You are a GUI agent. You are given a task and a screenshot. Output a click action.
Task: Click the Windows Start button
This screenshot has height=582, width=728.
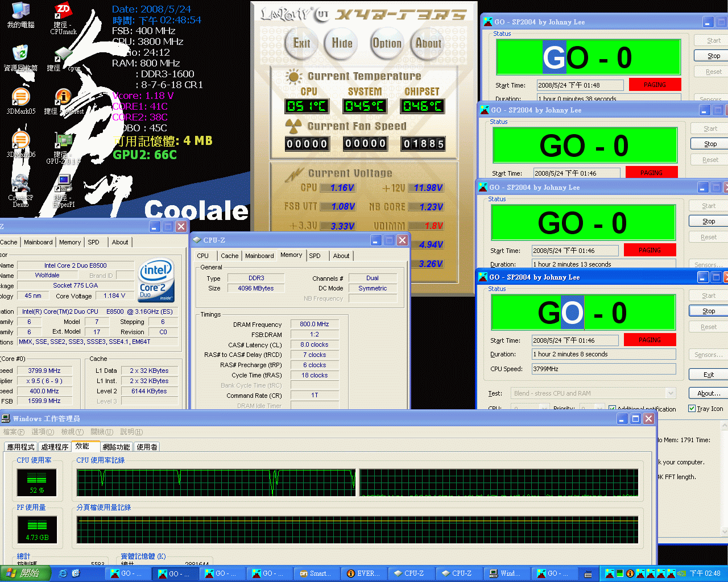(x=25, y=573)
